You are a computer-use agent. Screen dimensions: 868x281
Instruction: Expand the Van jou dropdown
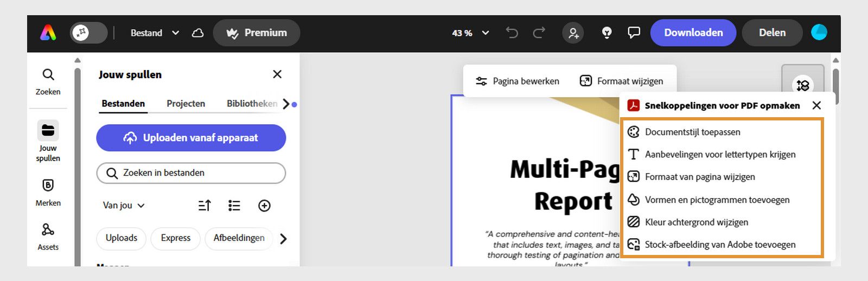pyautogui.click(x=124, y=206)
